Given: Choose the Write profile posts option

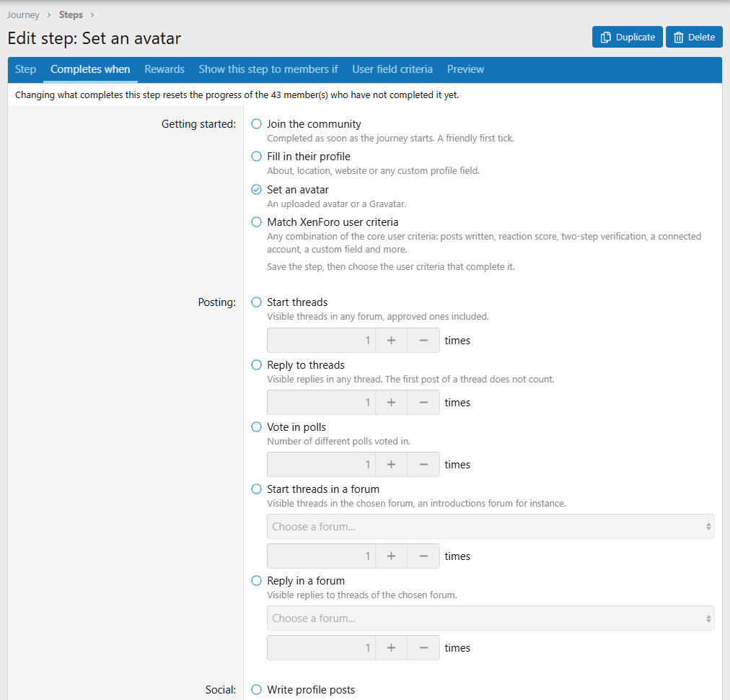Looking at the screenshot, I should coord(257,690).
